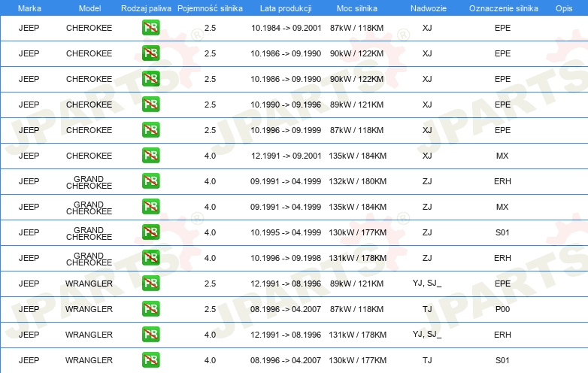Click fuel icon in Wrangler P00 row
This screenshot has width=588, height=373.
150,309
